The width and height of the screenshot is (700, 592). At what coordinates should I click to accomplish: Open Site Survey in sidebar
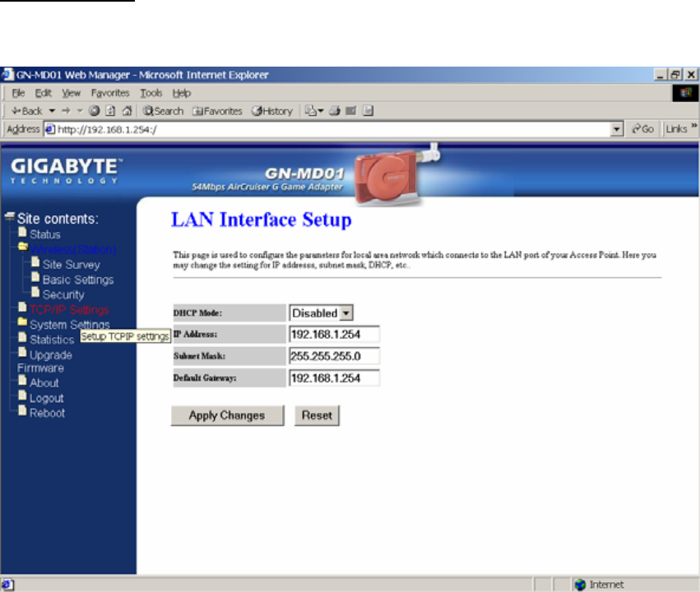(72, 265)
